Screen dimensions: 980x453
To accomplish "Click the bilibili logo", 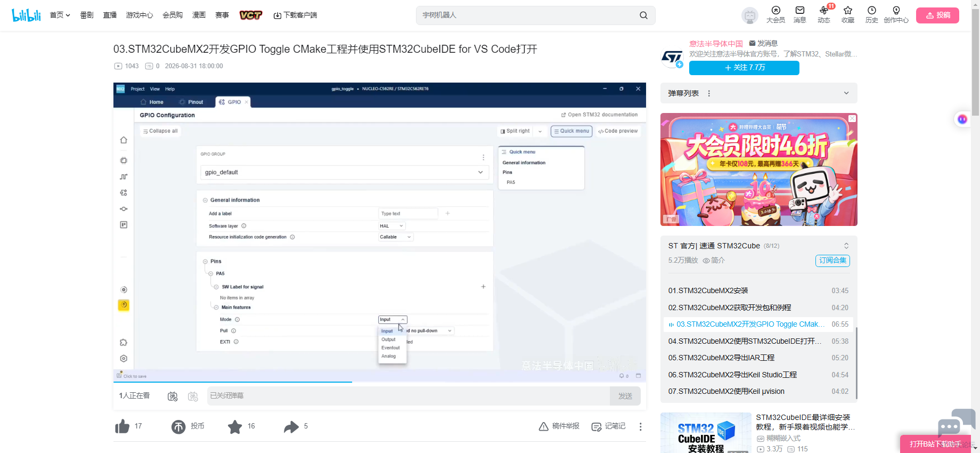I will [x=26, y=15].
